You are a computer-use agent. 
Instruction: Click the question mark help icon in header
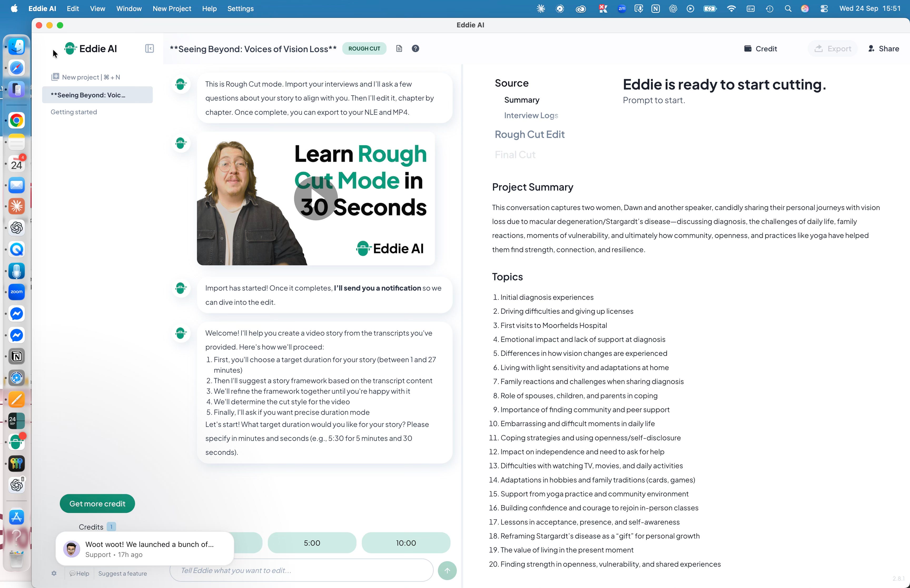(416, 48)
